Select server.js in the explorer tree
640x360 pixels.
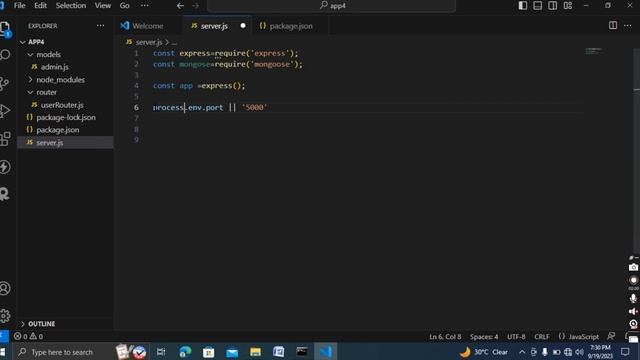coord(65,142)
